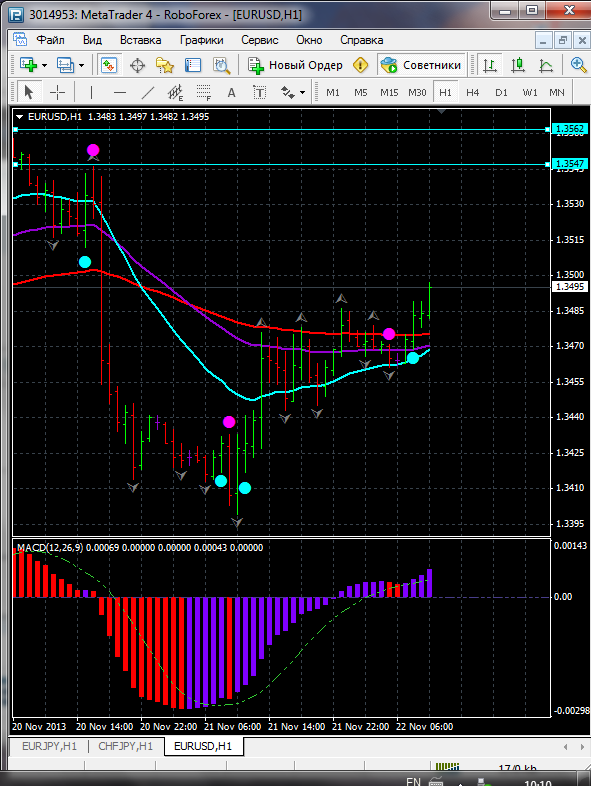This screenshot has height=786, width=600.
Task: Select the Fibonacci retracement tool
Action: click(204, 93)
